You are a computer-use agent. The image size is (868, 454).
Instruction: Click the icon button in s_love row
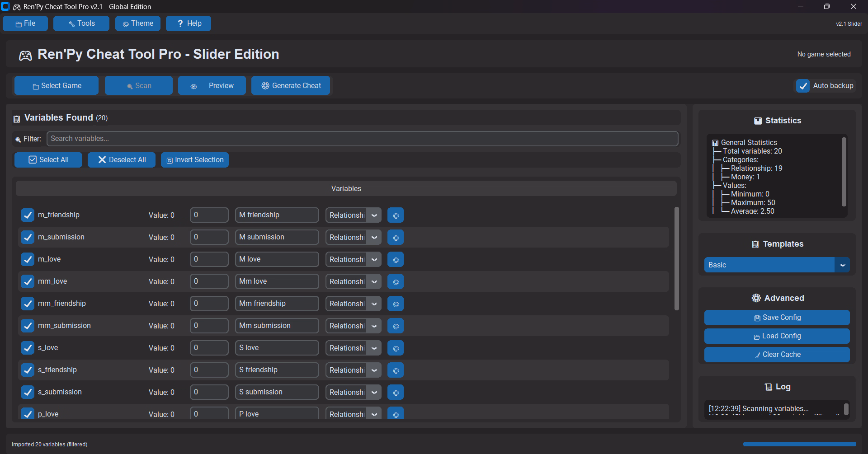click(x=396, y=348)
